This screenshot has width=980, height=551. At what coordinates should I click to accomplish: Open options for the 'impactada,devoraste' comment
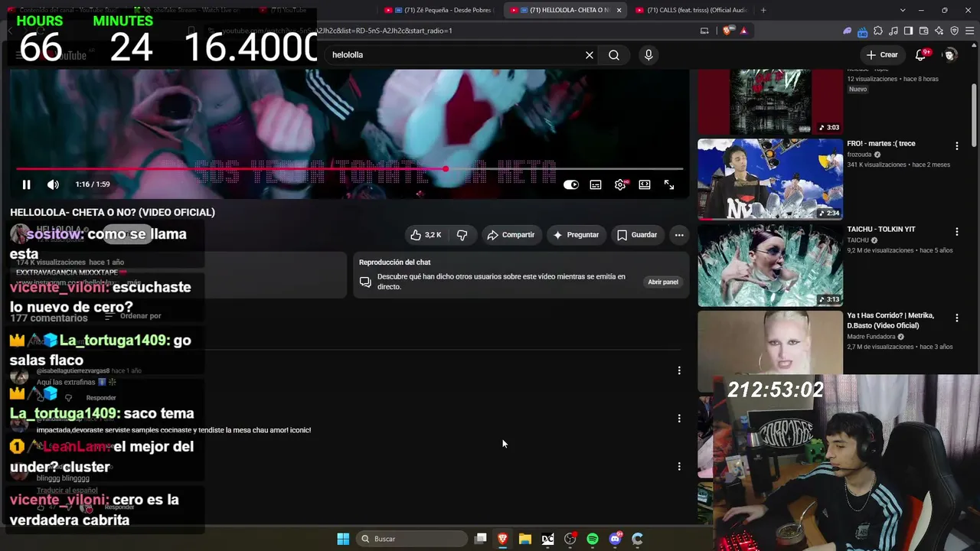click(x=679, y=419)
